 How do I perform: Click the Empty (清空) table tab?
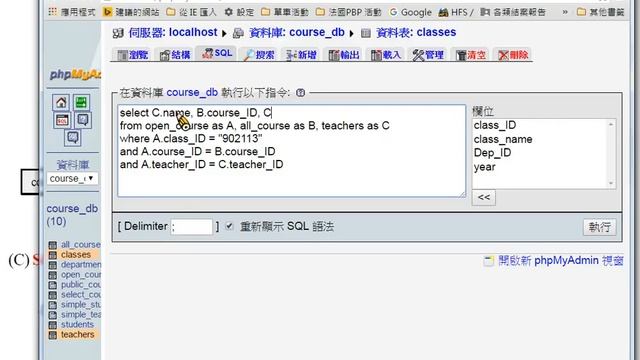coord(471,55)
